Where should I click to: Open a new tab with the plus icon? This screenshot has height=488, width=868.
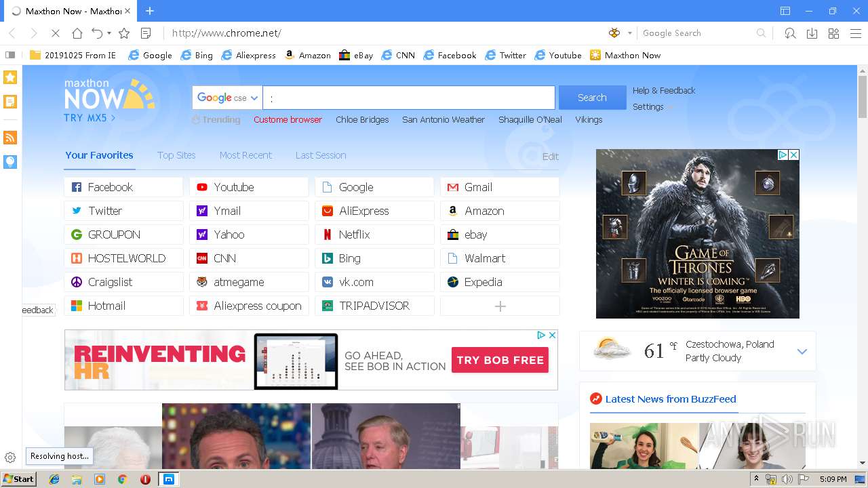(150, 11)
